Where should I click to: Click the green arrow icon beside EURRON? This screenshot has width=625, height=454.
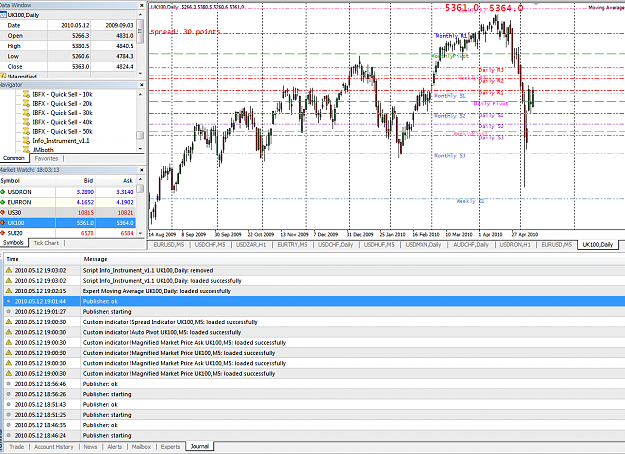(3, 202)
